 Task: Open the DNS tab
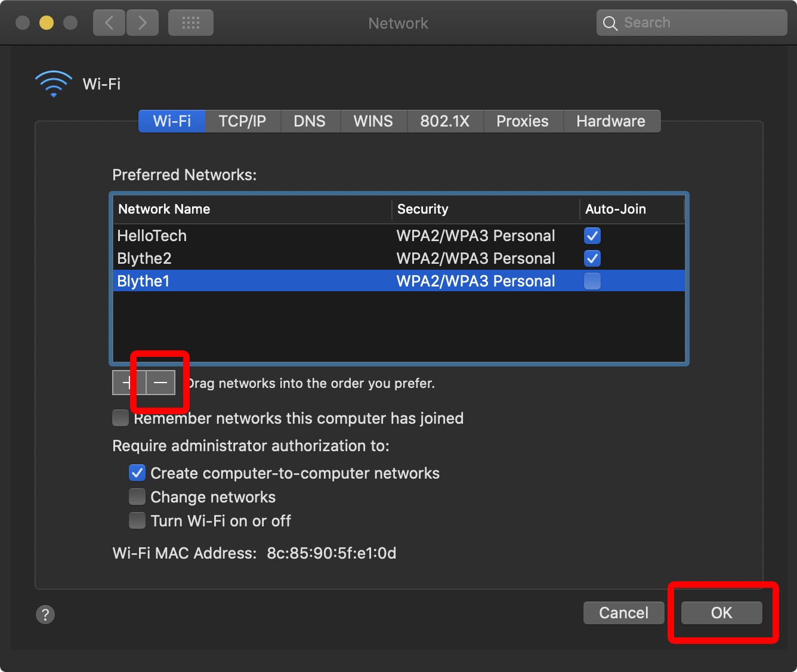[x=310, y=121]
